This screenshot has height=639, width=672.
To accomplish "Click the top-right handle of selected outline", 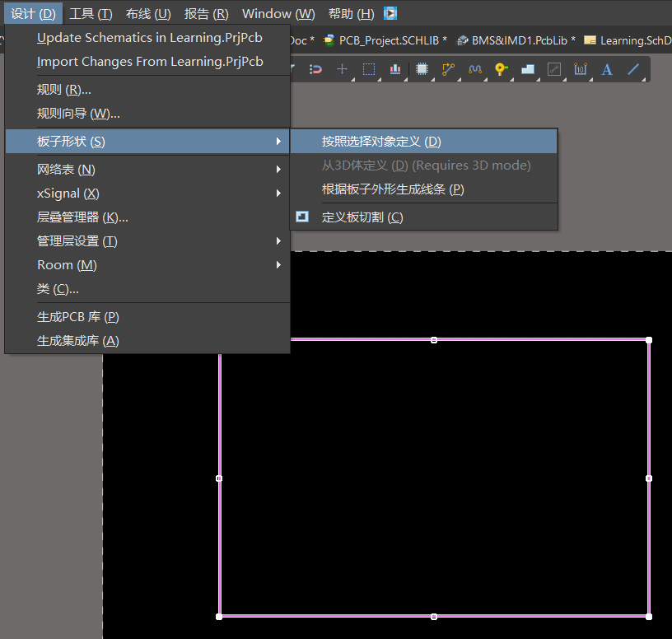I will pyautogui.click(x=649, y=340).
